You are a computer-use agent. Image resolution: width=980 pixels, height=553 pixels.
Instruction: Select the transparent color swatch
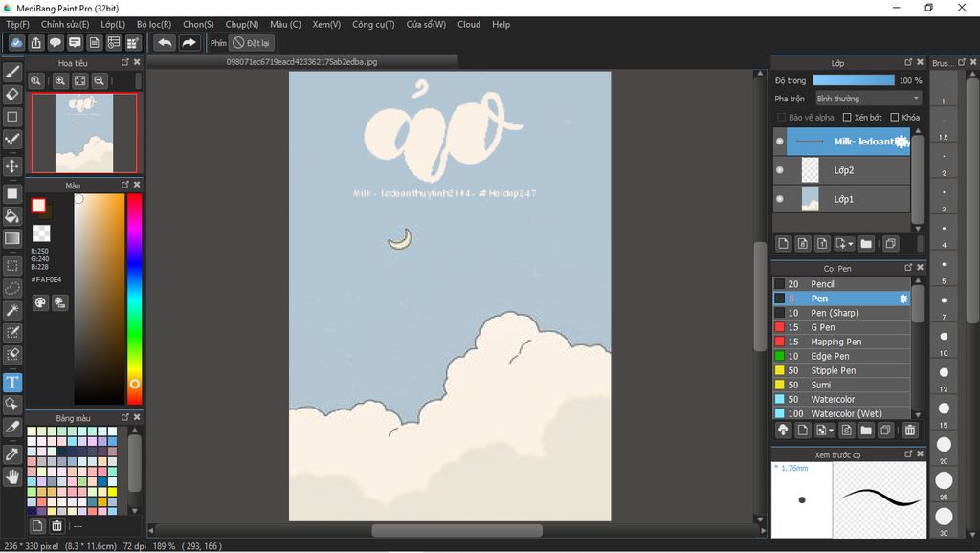click(x=42, y=233)
